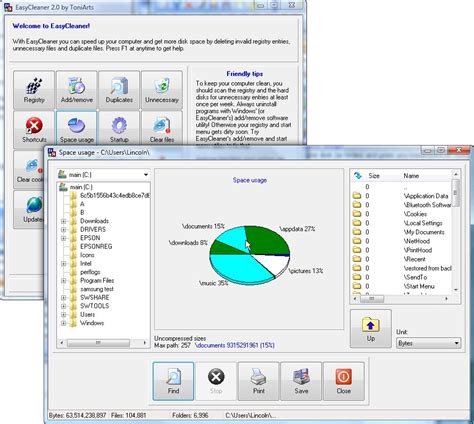
Task: Click the Update globe icon
Action: click(x=33, y=205)
